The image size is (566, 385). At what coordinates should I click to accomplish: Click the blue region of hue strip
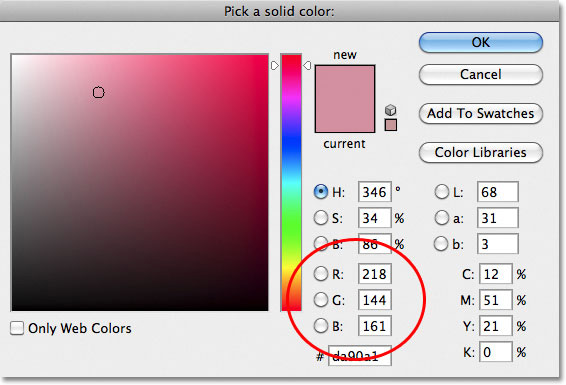pyautogui.click(x=291, y=144)
